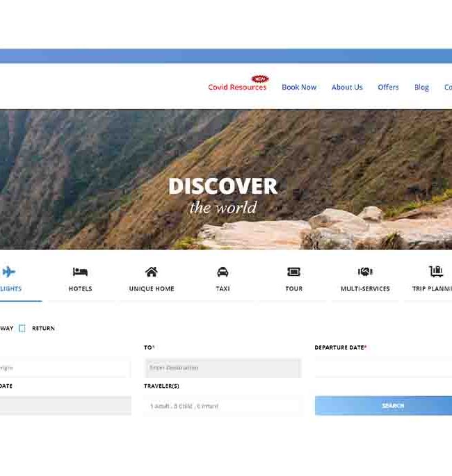Click the red NEW badge icon
452x476 pixels.
(x=259, y=79)
